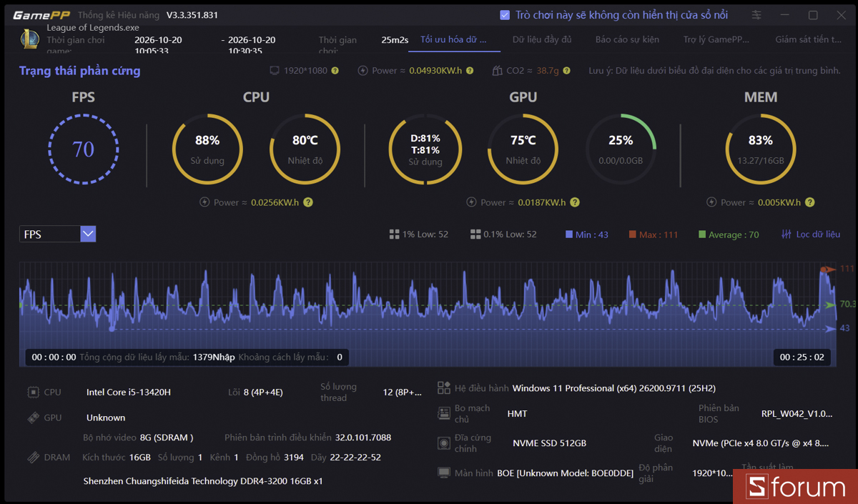Click the 00:25:02 end time marker

click(802, 357)
